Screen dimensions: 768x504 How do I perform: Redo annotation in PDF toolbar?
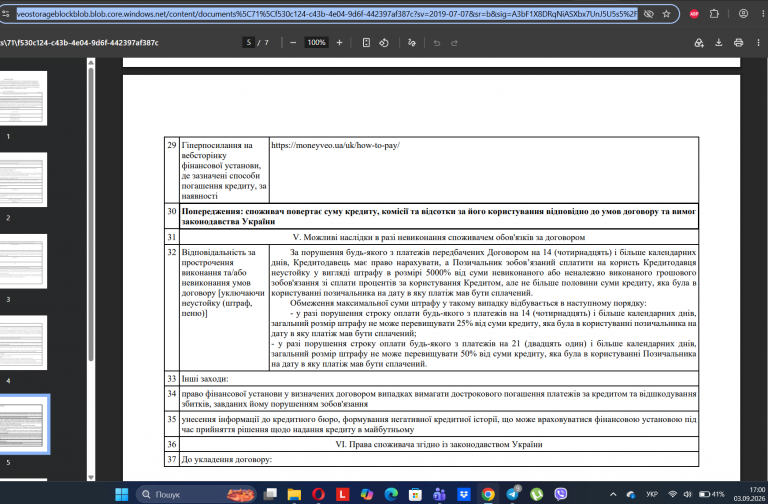point(454,43)
